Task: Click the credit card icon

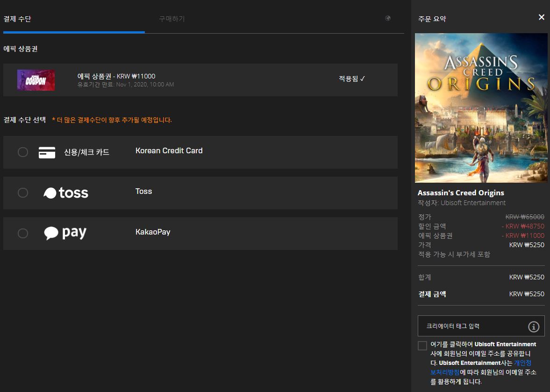Action: [x=47, y=152]
